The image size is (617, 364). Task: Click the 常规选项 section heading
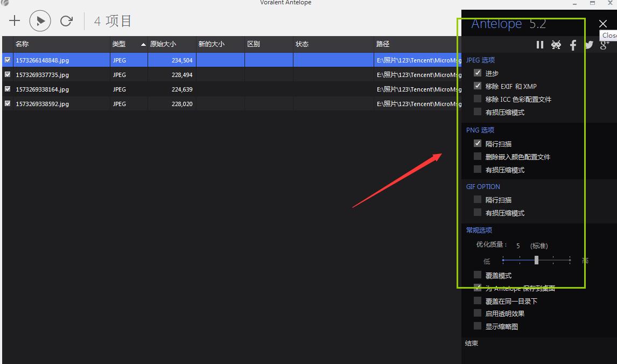tap(479, 230)
